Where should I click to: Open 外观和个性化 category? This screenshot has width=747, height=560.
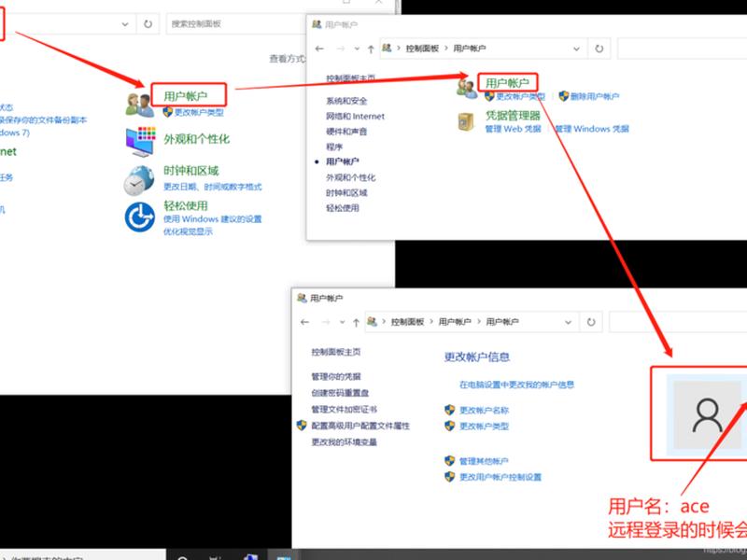click(x=196, y=139)
